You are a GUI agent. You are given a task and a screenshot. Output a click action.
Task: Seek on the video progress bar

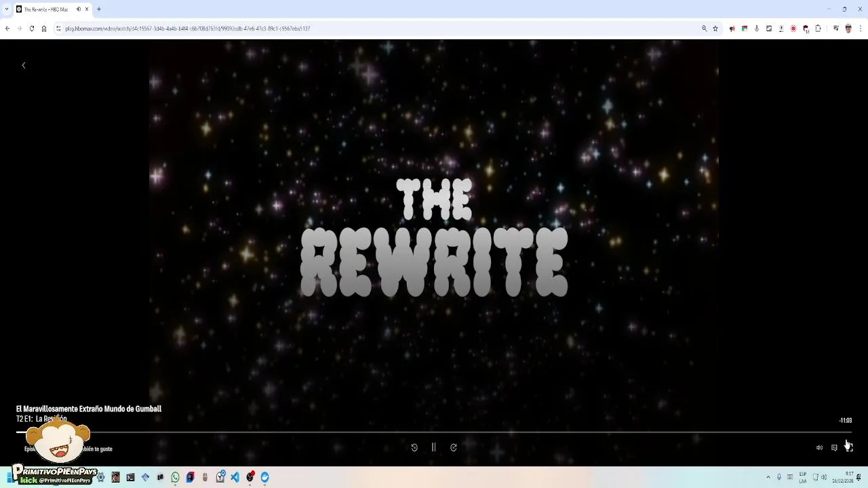click(434, 432)
